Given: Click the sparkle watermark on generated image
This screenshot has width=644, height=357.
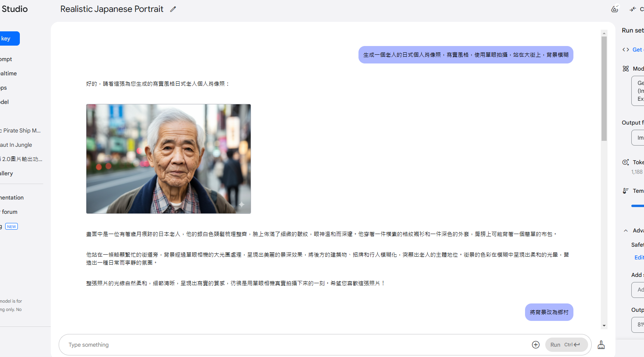Looking at the screenshot, I should click(241, 205).
